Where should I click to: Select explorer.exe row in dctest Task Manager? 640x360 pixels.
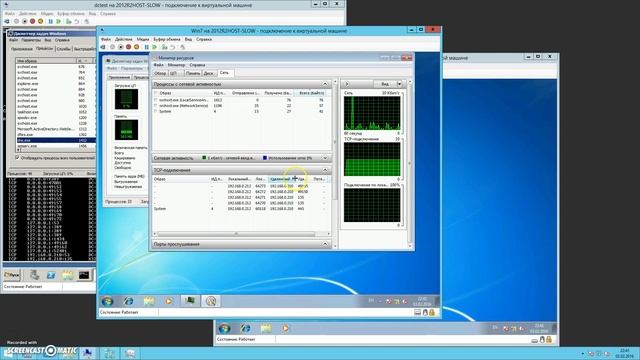tap(56, 83)
